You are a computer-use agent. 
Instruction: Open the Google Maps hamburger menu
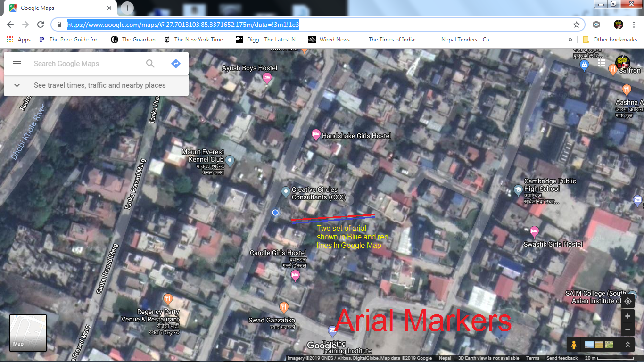pyautogui.click(x=17, y=64)
